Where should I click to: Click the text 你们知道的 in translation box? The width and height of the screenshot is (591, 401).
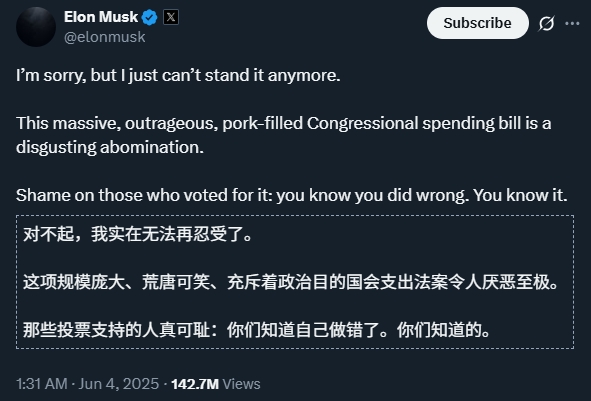click(444, 330)
